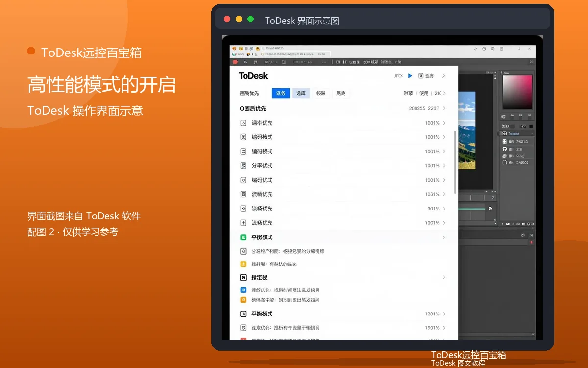Click green icon beside 平衡模式 without percentage
The height and width of the screenshot is (368, 588).
click(243, 237)
